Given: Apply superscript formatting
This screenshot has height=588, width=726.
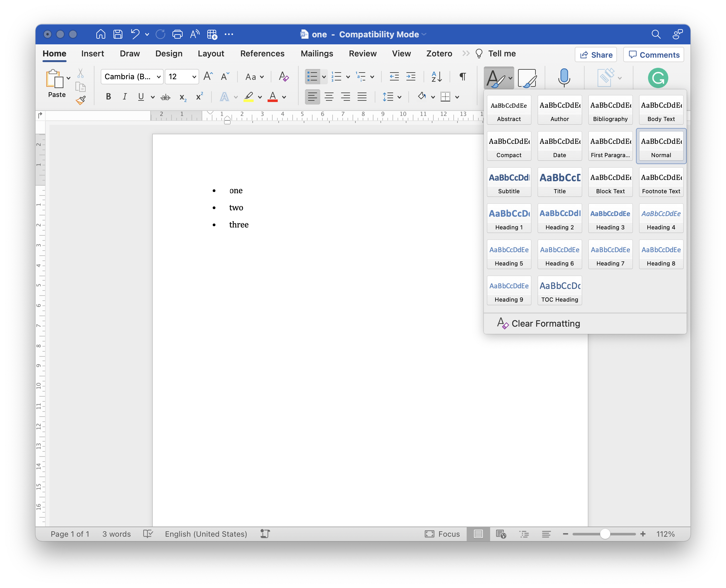Looking at the screenshot, I should tap(199, 97).
